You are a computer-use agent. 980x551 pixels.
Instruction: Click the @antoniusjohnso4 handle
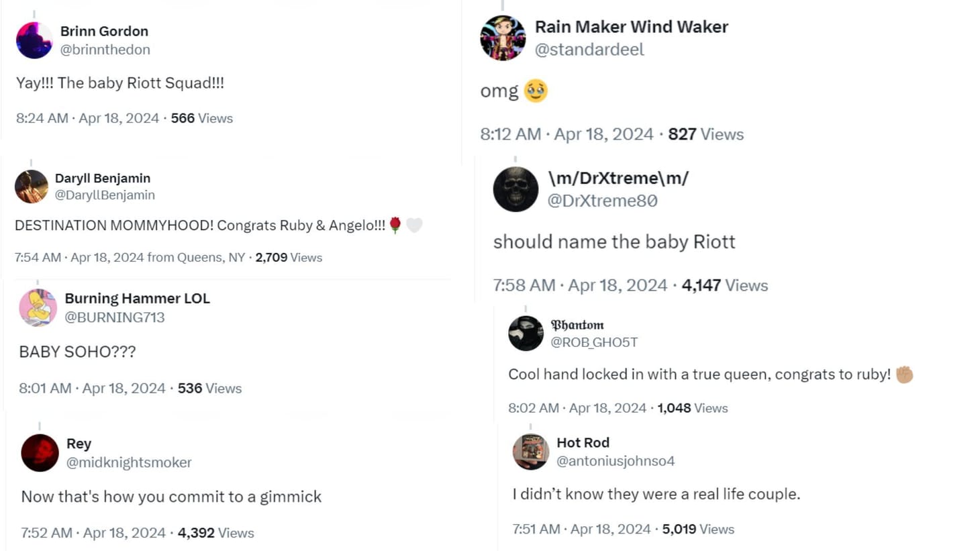(616, 461)
